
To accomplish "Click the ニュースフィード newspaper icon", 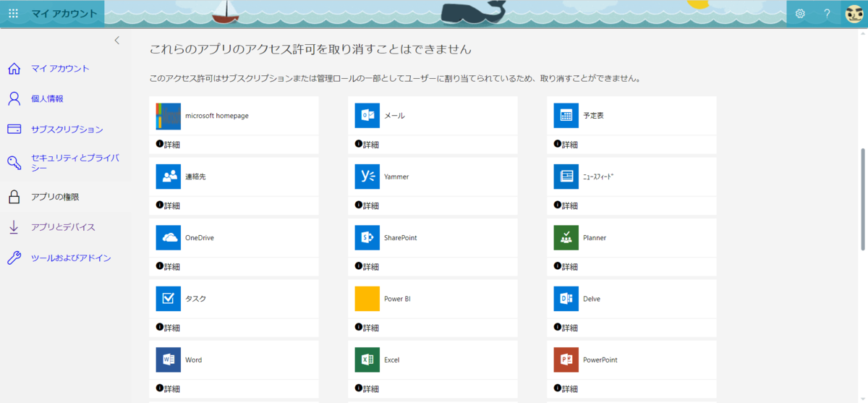I will [x=566, y=177].
